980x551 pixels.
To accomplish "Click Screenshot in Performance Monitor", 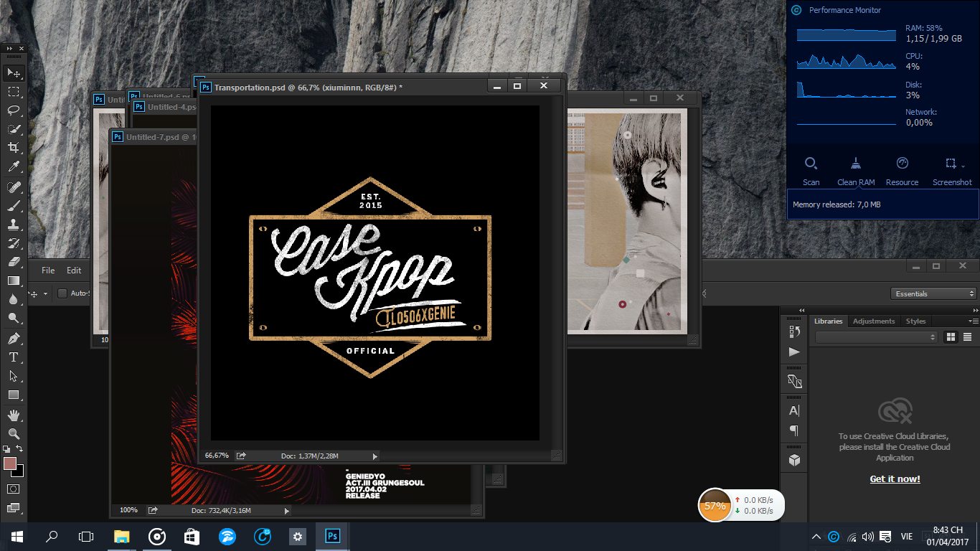I will click(952, 171).
